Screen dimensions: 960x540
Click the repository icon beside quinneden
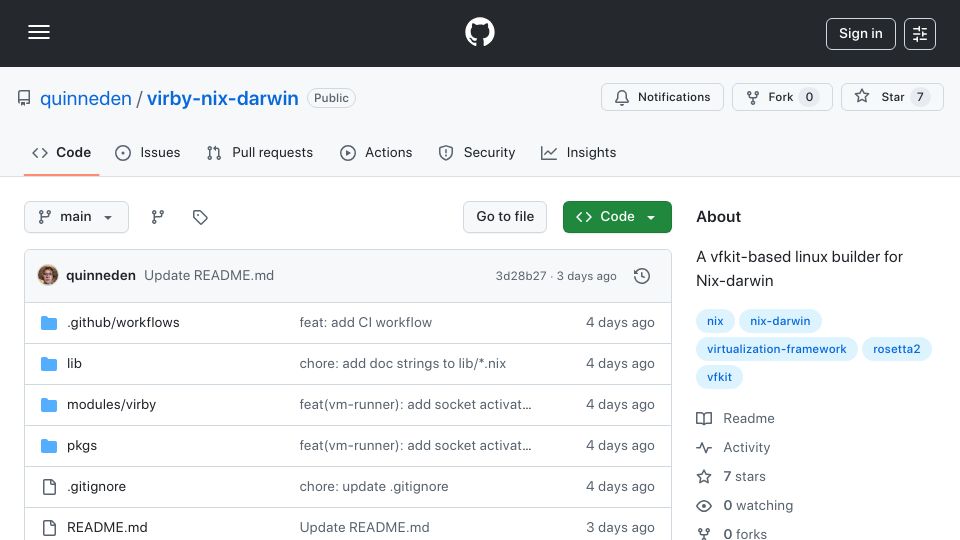24,98
